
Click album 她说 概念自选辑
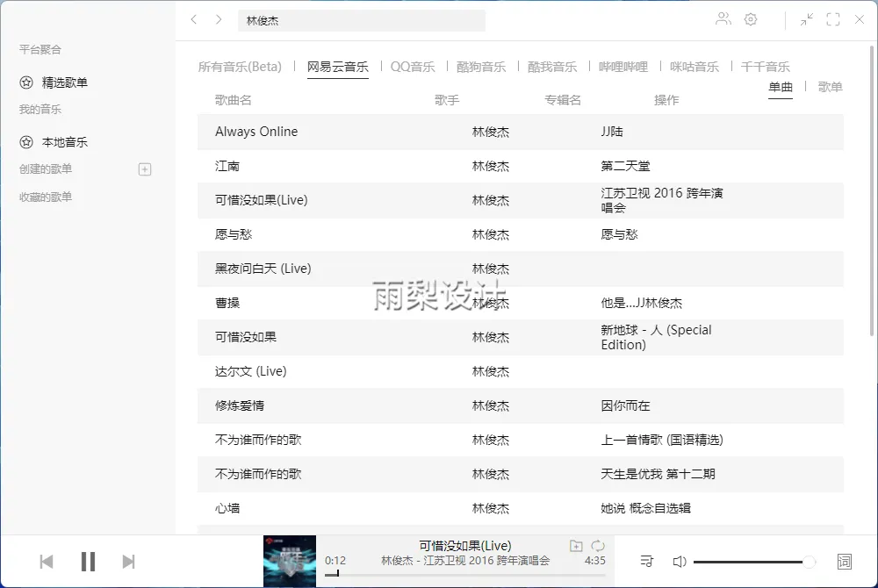click(x=645, y=508)
